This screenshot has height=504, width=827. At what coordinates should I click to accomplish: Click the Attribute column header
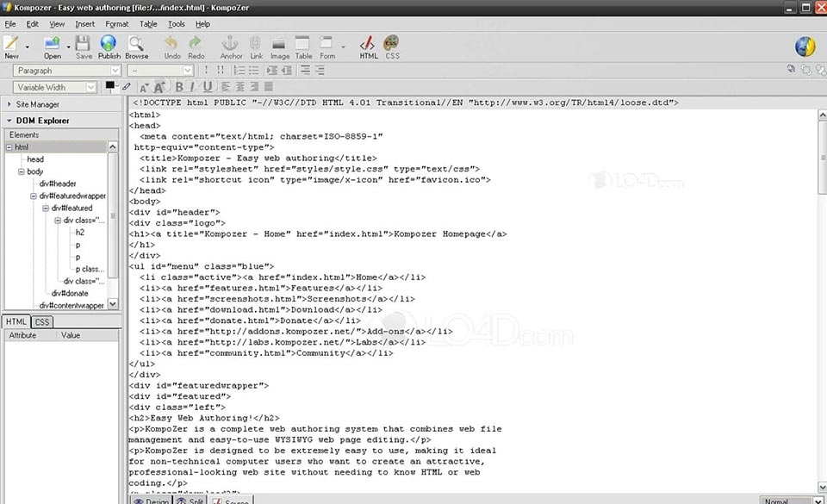pyautogui.click(x=29, y=335)
